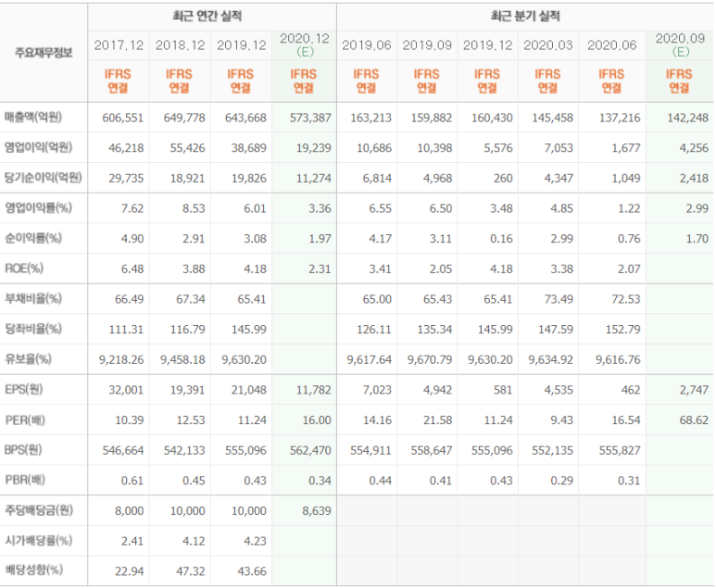The width and height of the screenshot is (716, 588).
Task: Select the 주요재무정보 header cell
Action: pyautogui.click(x=44, y=53)
